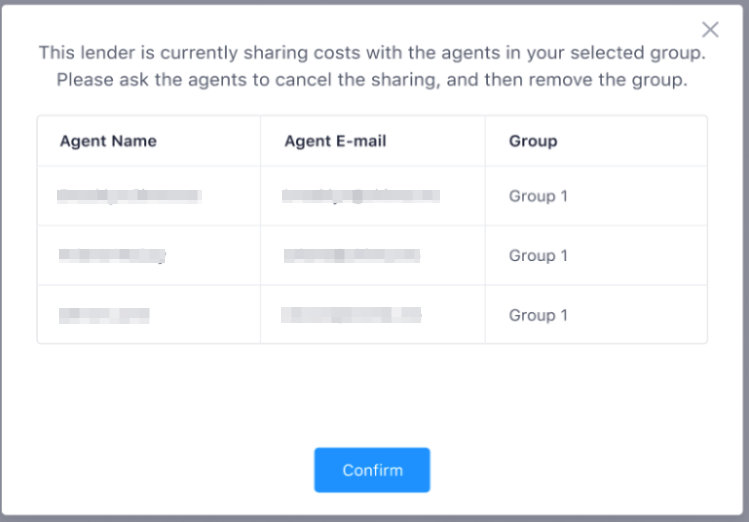
Task: Click the blue Confirm button
Action: [x=372, y=470]
